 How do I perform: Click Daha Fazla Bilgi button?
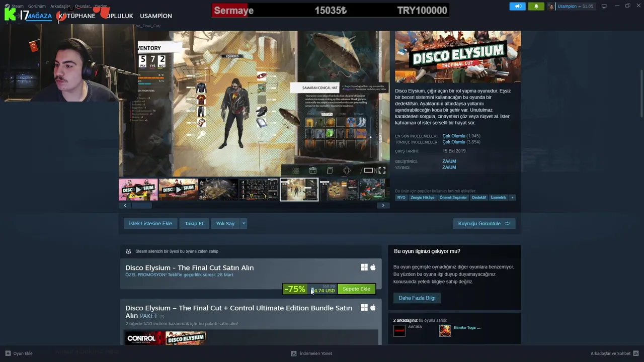click(x=417, y=298)
